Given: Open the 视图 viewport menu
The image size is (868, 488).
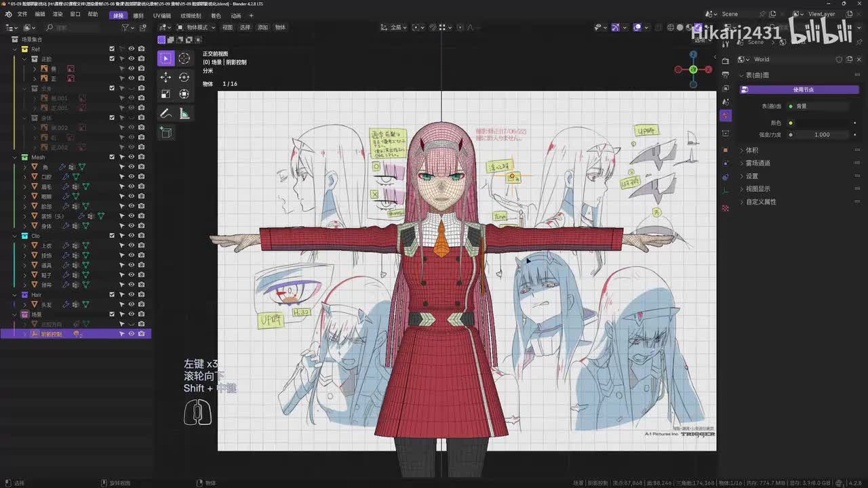Looking at the screenshot, I should pyautogui.click(x=227, y=28).
